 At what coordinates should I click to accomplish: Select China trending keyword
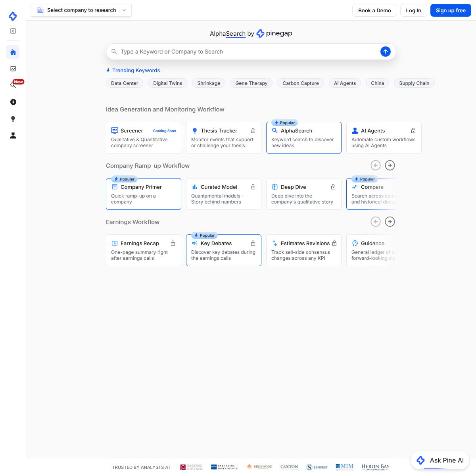pos(377,83)
